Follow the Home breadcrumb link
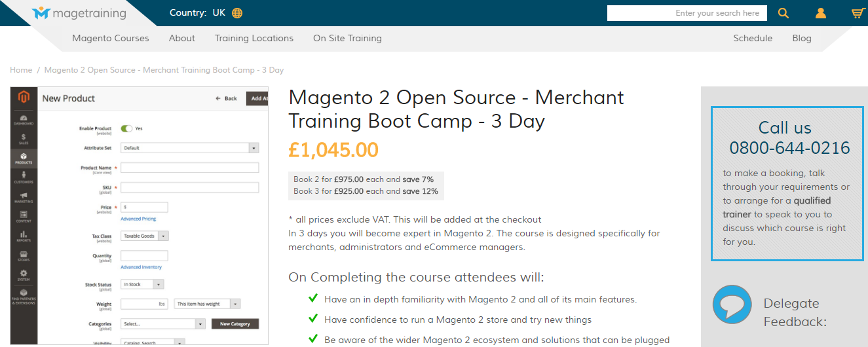The width and height of the screenshot is (868, 347). click(21, 70)
